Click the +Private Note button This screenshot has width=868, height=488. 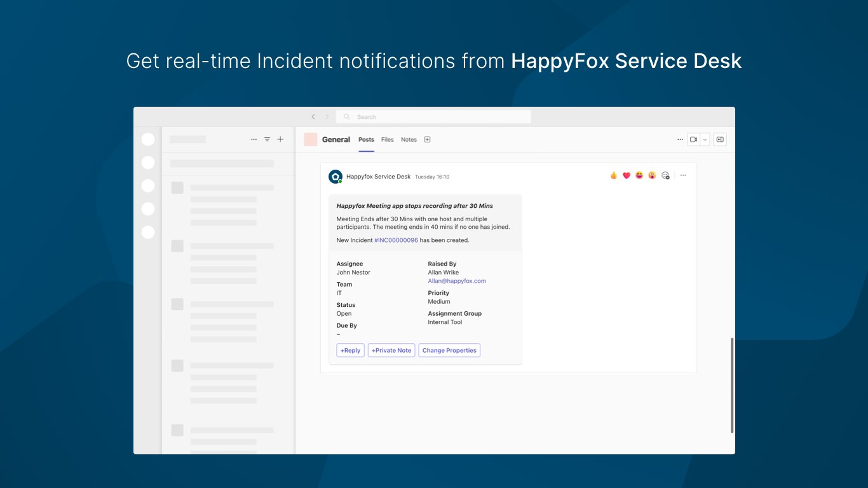coord(391,350)
